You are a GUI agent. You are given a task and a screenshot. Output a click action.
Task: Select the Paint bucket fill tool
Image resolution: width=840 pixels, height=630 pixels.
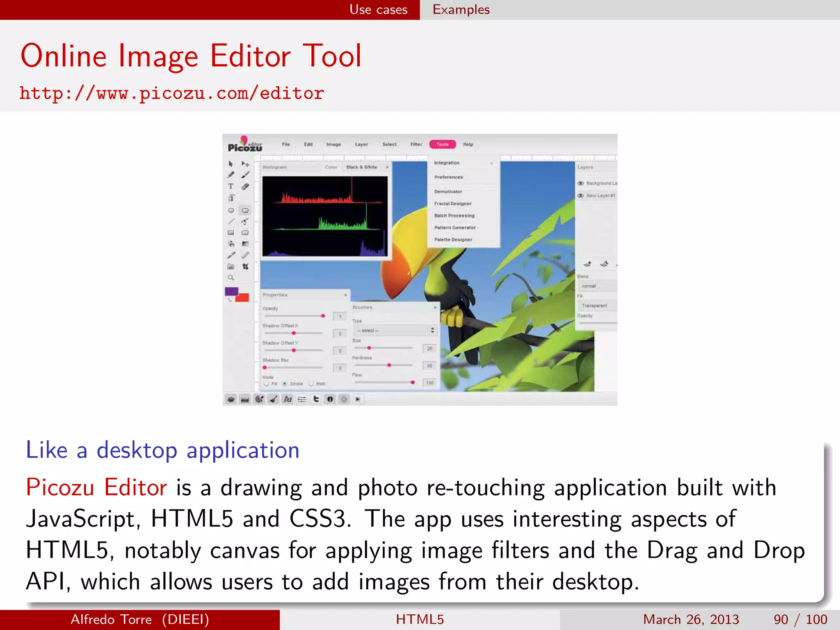click(231, 244)
